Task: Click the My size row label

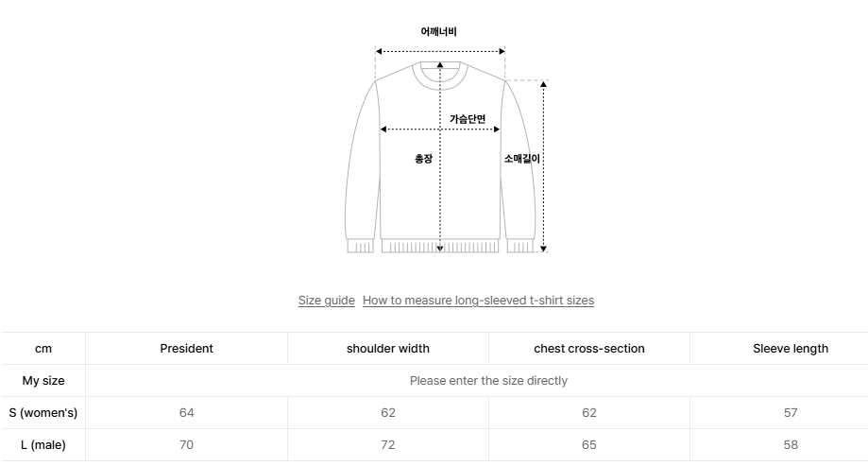Action: (x=43, y=381)
